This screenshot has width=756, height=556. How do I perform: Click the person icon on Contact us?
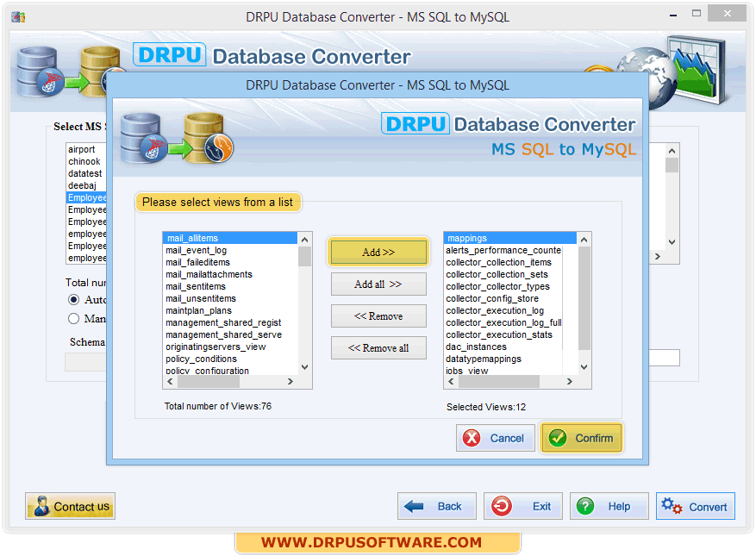[41, 506]
